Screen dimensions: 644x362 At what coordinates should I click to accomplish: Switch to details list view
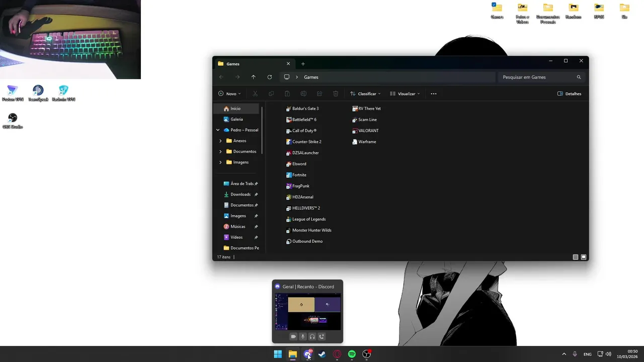click(x=576, y=257)
